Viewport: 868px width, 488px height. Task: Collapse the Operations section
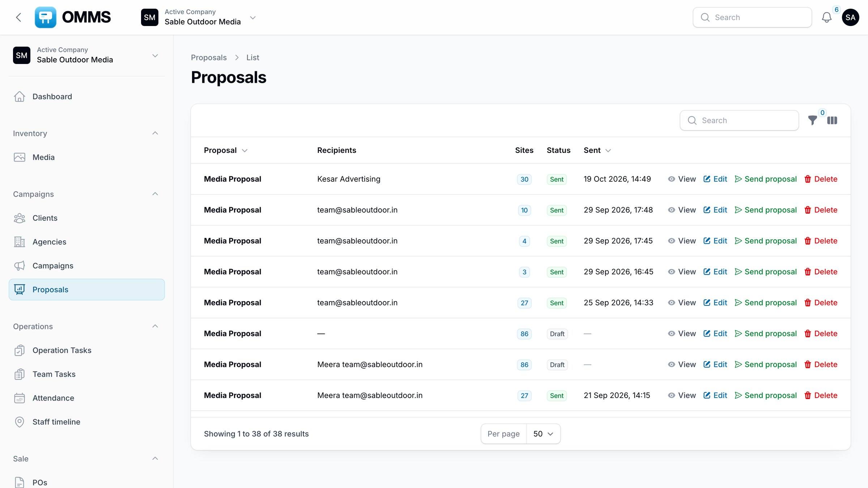(155, 326)
